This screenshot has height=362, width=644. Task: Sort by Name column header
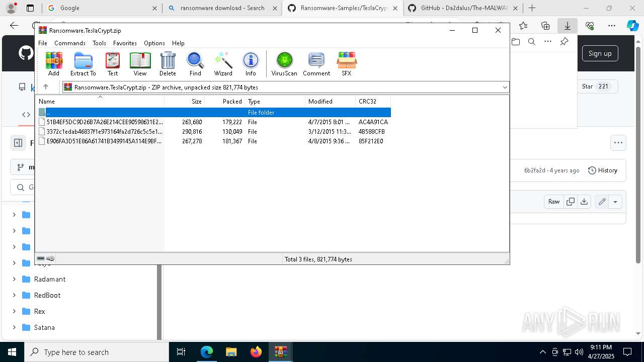point(100,101)
